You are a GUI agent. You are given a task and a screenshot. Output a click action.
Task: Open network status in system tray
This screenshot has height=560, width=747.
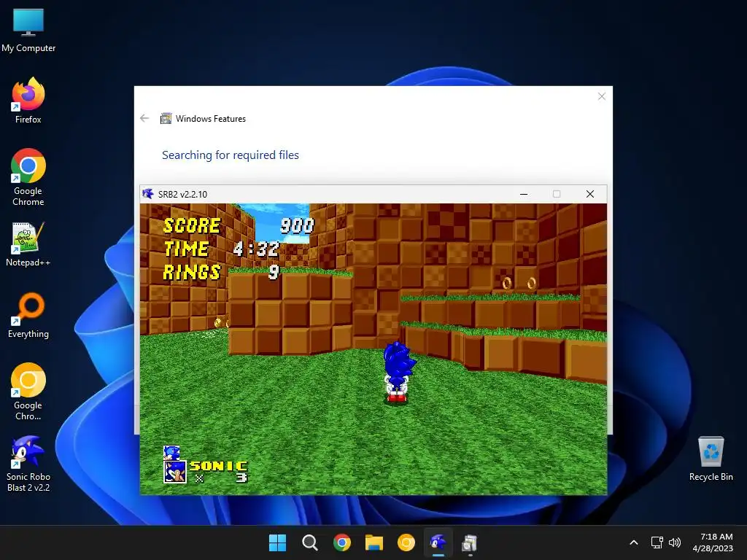[x=657, y=542]
